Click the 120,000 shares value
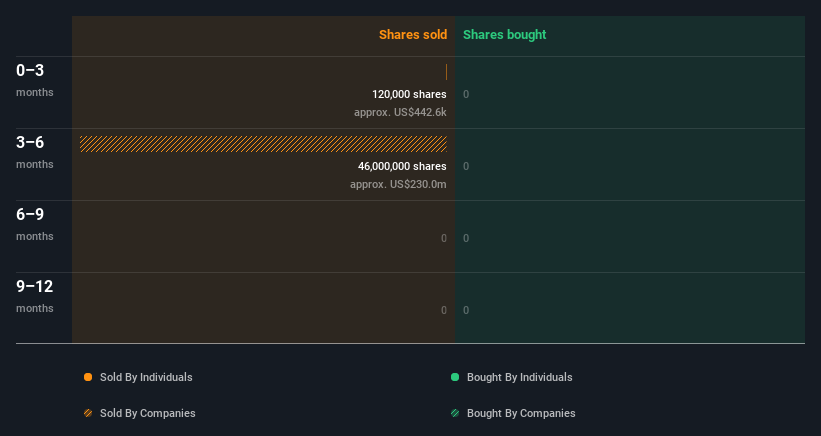Screen dimensions: 821x436 [x=409, y=94]
